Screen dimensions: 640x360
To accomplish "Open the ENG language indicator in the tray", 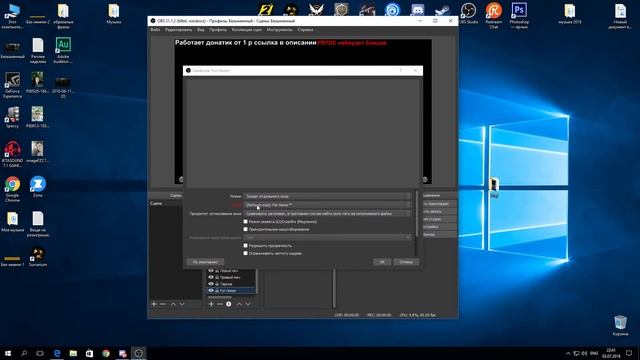I will [x=594, y=353].
